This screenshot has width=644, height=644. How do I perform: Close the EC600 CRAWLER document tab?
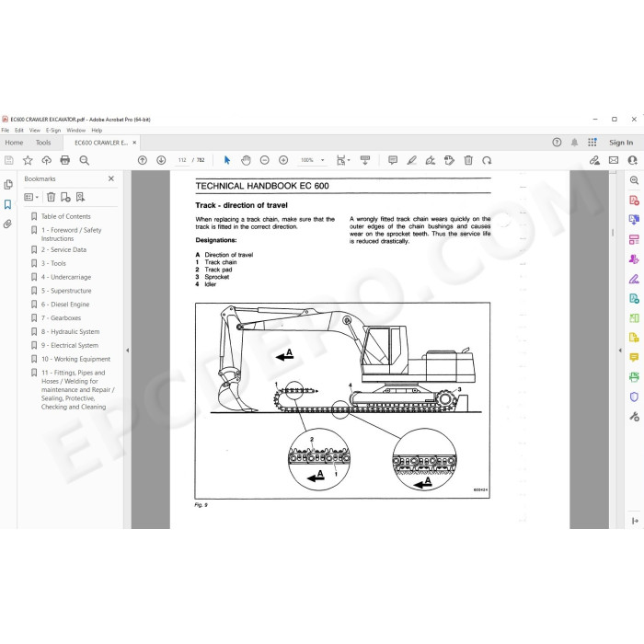[134, 143]
